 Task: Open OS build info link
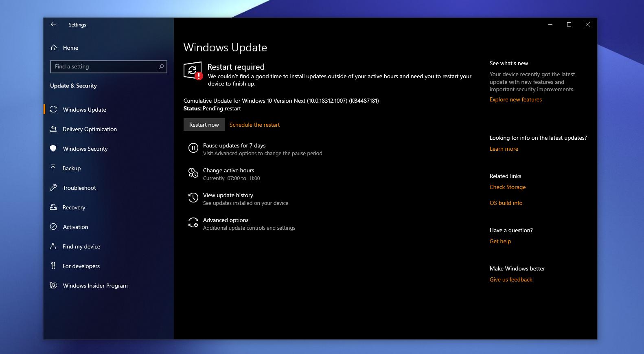[506, 203]
